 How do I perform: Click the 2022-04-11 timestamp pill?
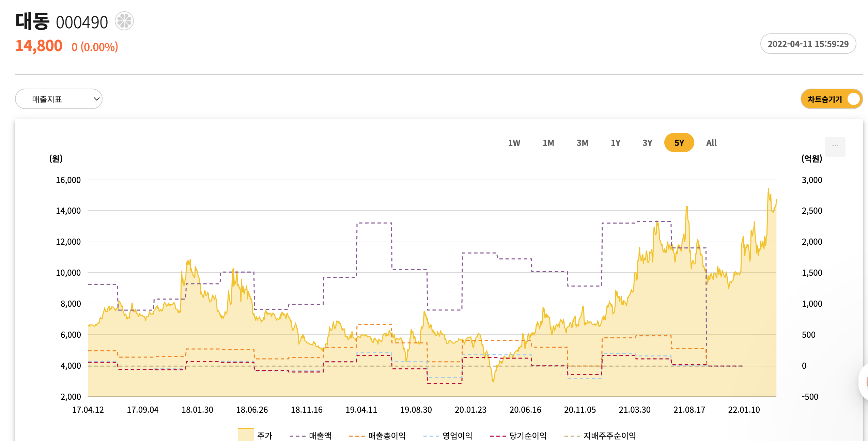click(808, 44)
